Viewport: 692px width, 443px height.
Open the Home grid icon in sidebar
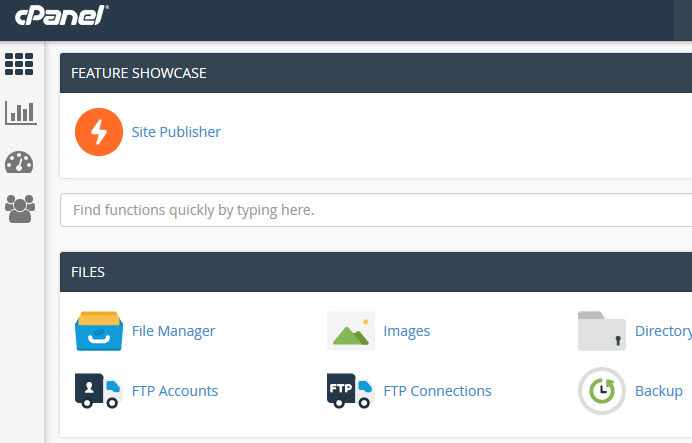point(19,64)
